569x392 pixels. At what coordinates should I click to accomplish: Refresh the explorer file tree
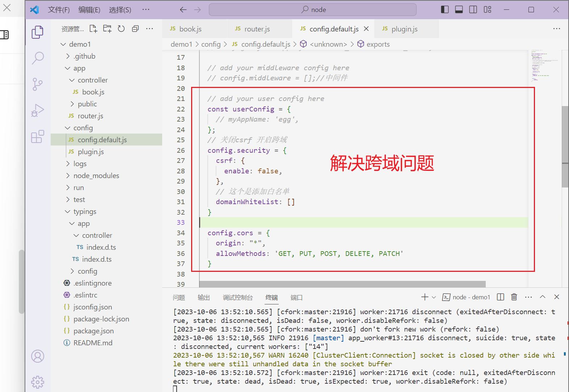121,29
